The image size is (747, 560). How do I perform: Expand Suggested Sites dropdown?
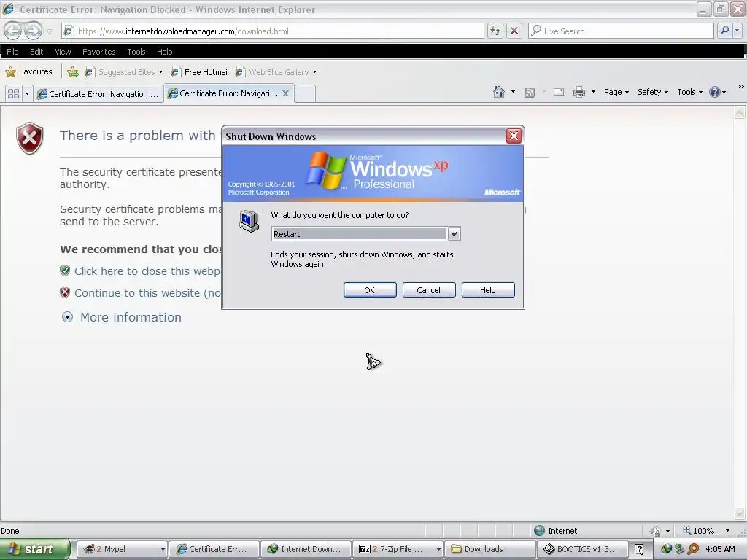[x=160, y=72]
